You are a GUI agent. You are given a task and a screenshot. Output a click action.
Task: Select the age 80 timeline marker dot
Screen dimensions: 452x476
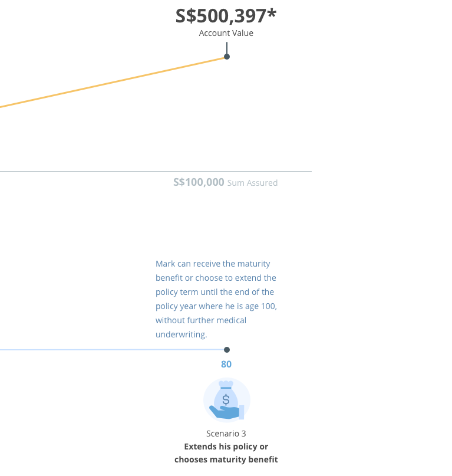(x=227, y=350)
